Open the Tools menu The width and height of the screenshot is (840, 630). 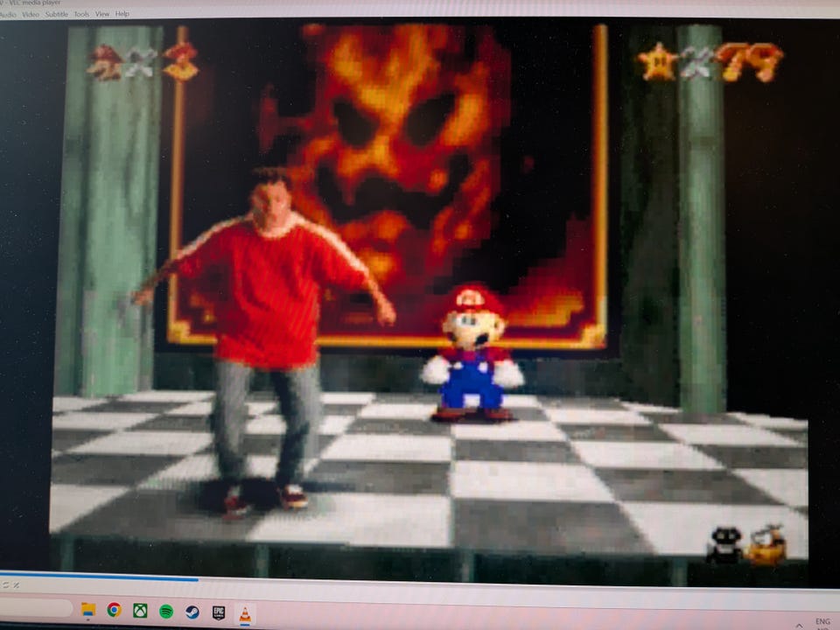[x=81, y=15]
